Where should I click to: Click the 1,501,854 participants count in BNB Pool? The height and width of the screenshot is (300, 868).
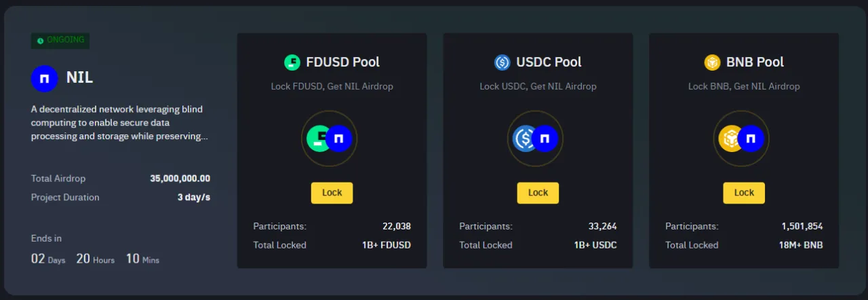pos(802,227)
